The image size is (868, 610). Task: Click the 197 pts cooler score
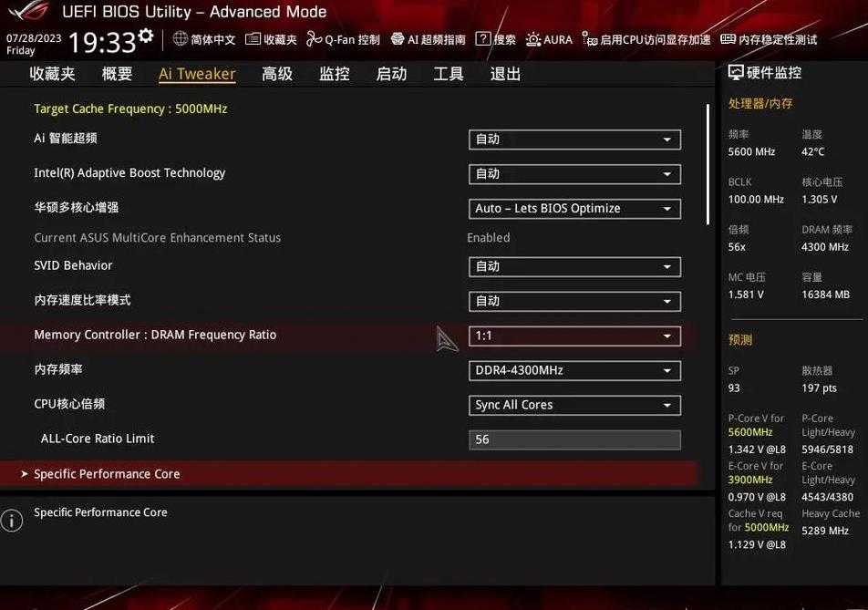tap(819, 388)
